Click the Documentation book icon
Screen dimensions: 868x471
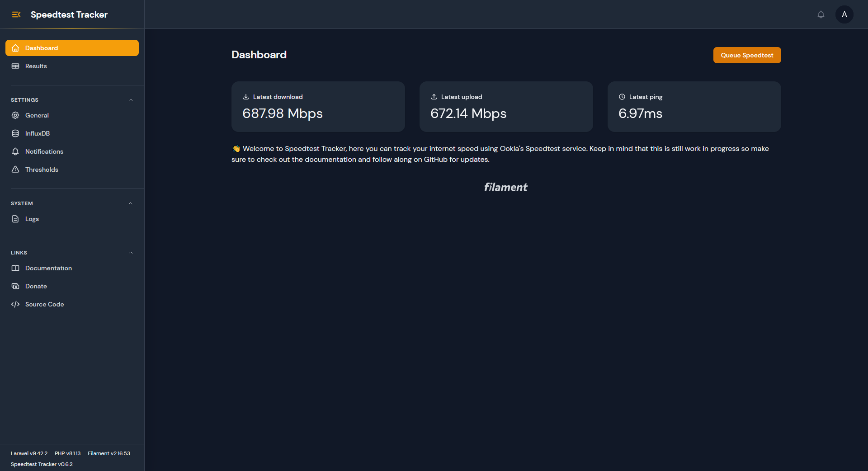[15, 268]
